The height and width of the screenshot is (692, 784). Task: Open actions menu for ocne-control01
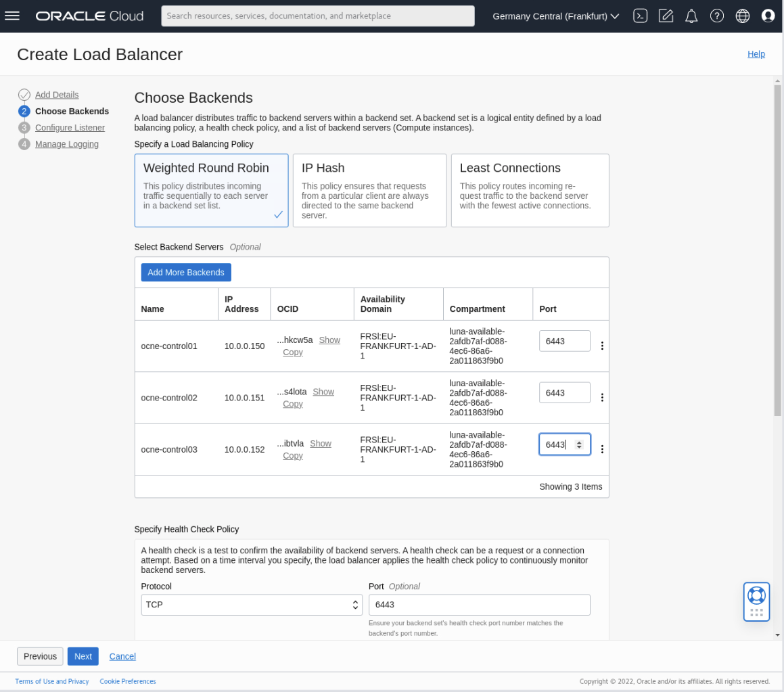click(x=602, y=345)
